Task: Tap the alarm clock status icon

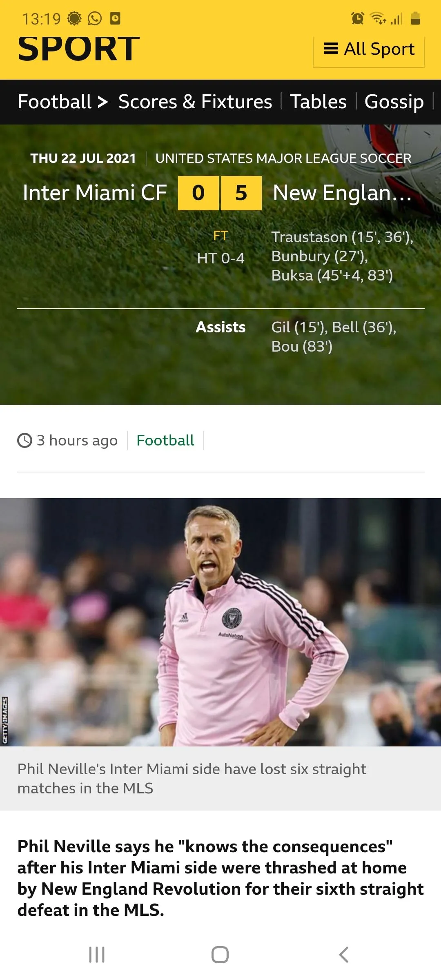Action: click(x=358, y=18)
